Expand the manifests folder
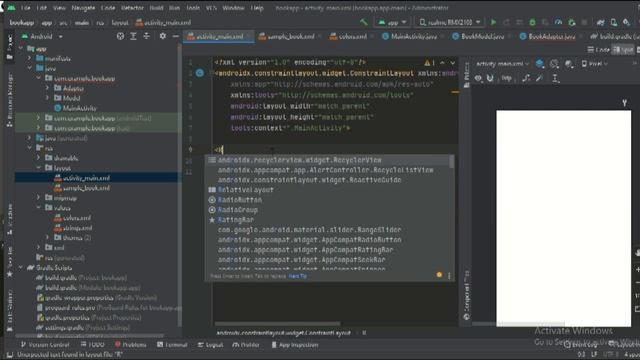The width and height of the screenshot is (640, 360). [29, 58]
